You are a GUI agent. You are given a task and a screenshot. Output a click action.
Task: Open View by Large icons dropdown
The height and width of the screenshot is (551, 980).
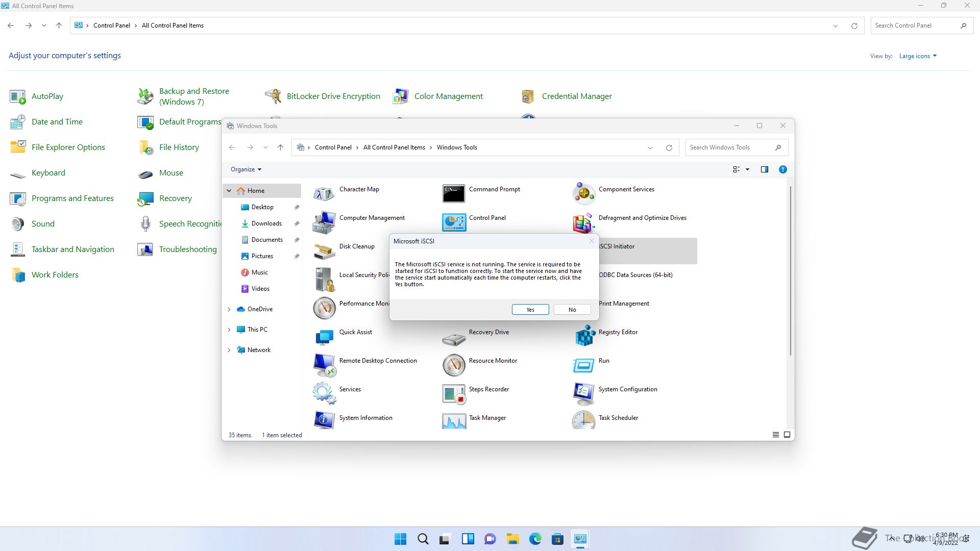tap(918, 56)
